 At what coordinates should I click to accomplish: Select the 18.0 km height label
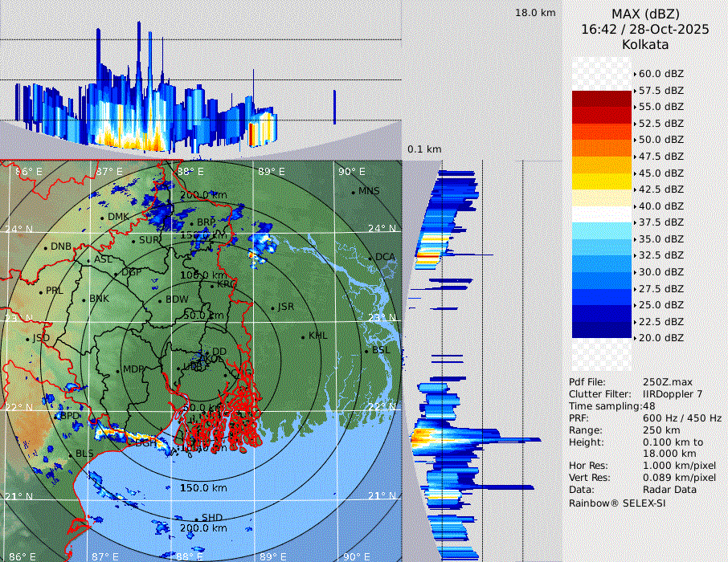(x=535, y=13)
